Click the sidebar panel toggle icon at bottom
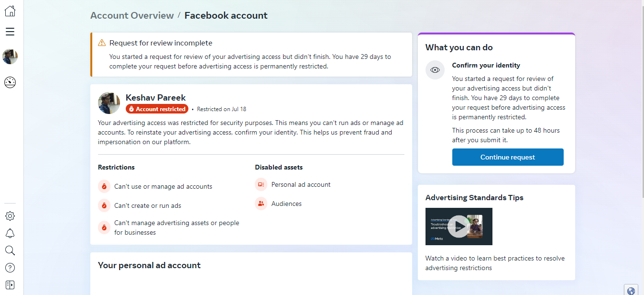 [10, 285]
